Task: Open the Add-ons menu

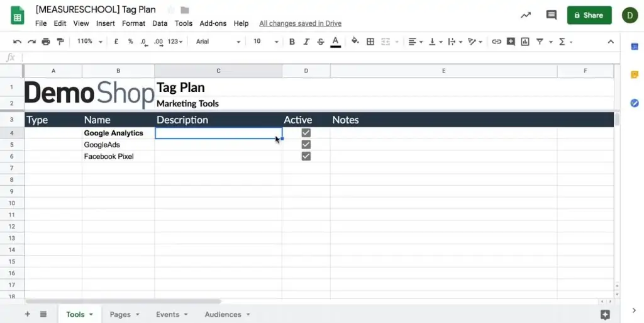Action: point(213,23)
